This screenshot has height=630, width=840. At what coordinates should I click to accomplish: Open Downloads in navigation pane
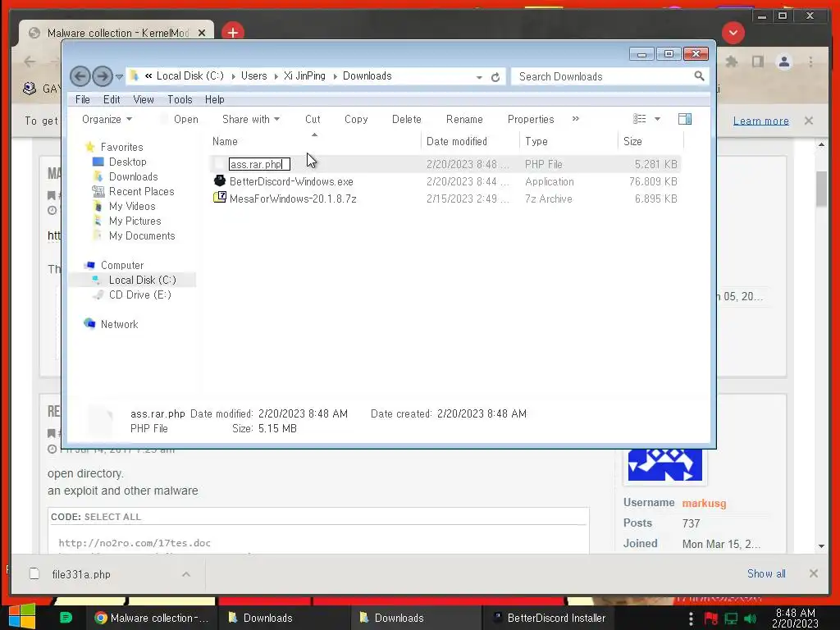coord(134,177)
